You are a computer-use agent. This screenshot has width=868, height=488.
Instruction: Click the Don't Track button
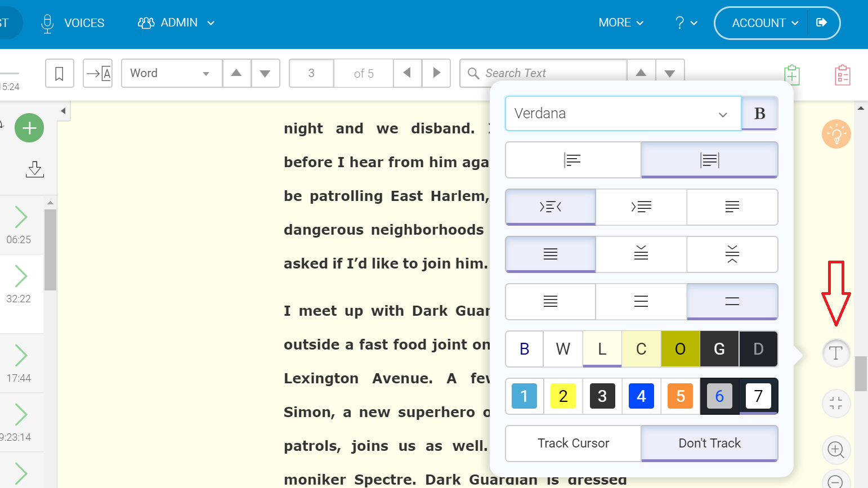[x=710, y=444]
